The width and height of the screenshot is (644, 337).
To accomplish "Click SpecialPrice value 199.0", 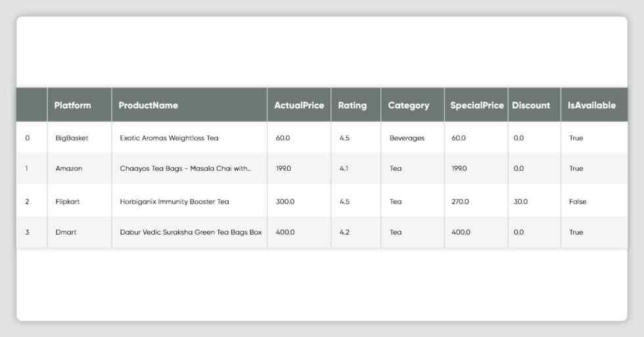I will (x=459, y=168).
